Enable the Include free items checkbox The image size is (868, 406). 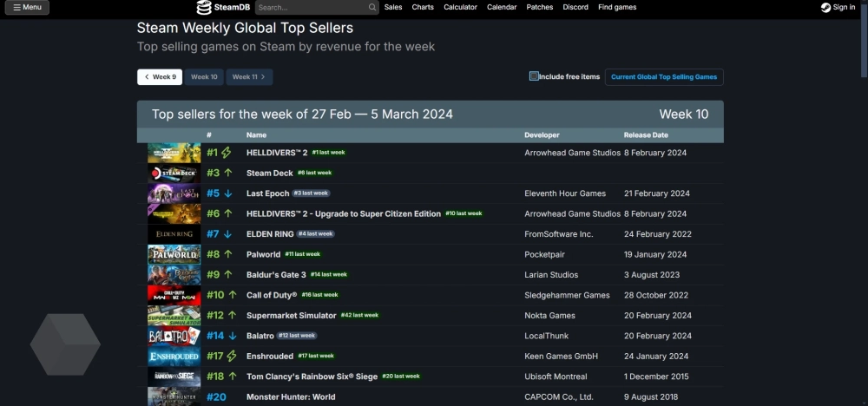tap(534, 76)
